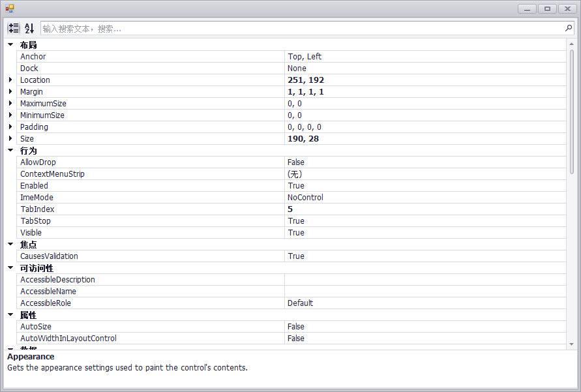Click the MaximumSize value 0, 0
Image resolution: width=581 pixels, height=392 pixels.
(x=425, y=103)
